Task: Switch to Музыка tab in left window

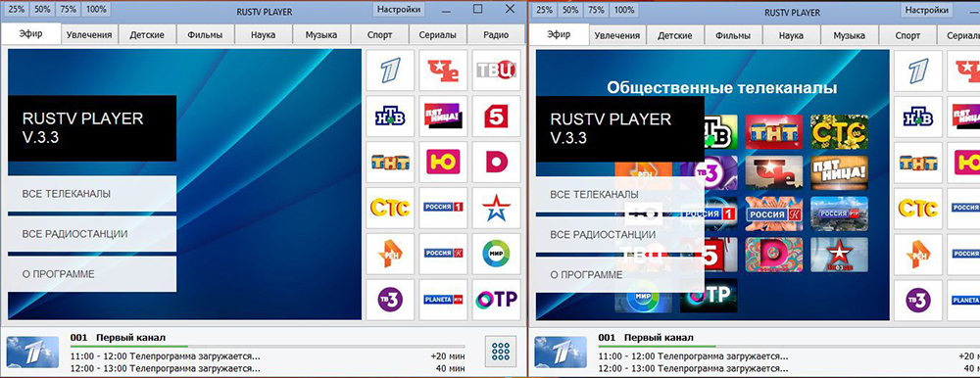Action: click(321, 35)
